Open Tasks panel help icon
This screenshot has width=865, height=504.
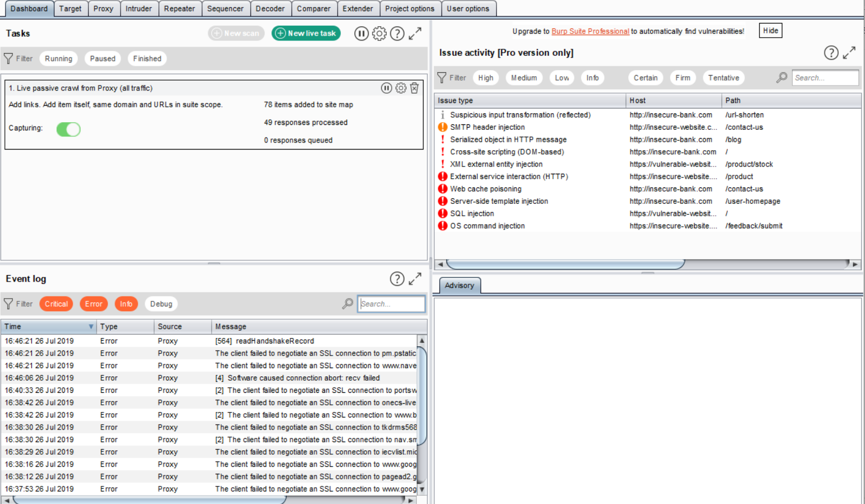click(x=397, y=33)
